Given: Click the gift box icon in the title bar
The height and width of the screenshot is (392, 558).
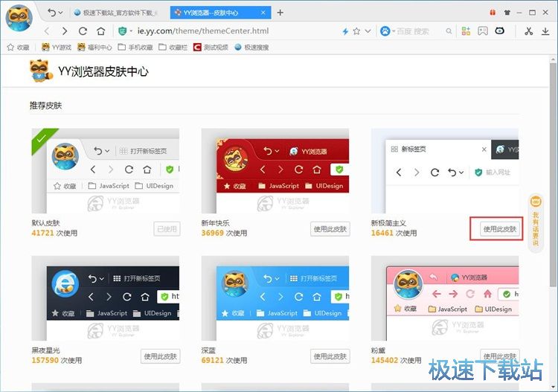Looking at the screenshot, I should pos(493,13).
